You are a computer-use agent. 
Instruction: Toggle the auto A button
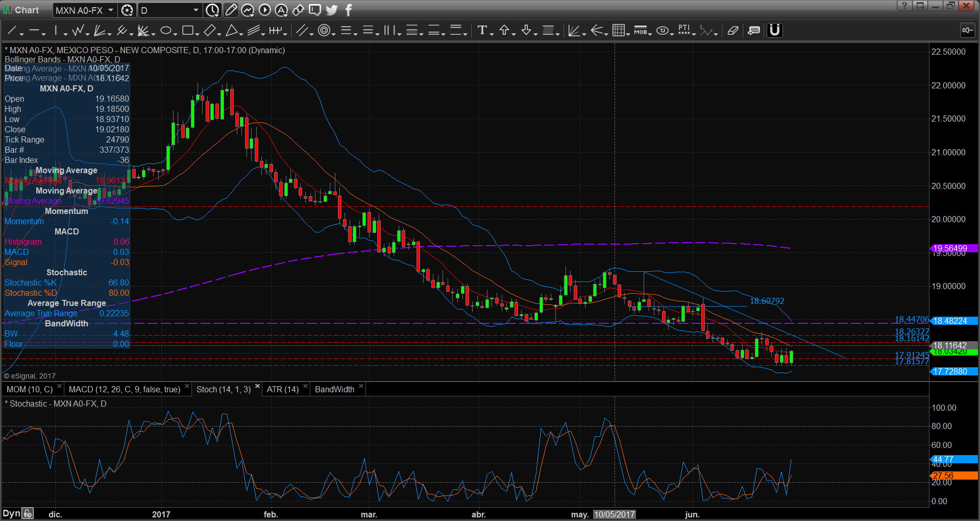[x=281, y=10]
